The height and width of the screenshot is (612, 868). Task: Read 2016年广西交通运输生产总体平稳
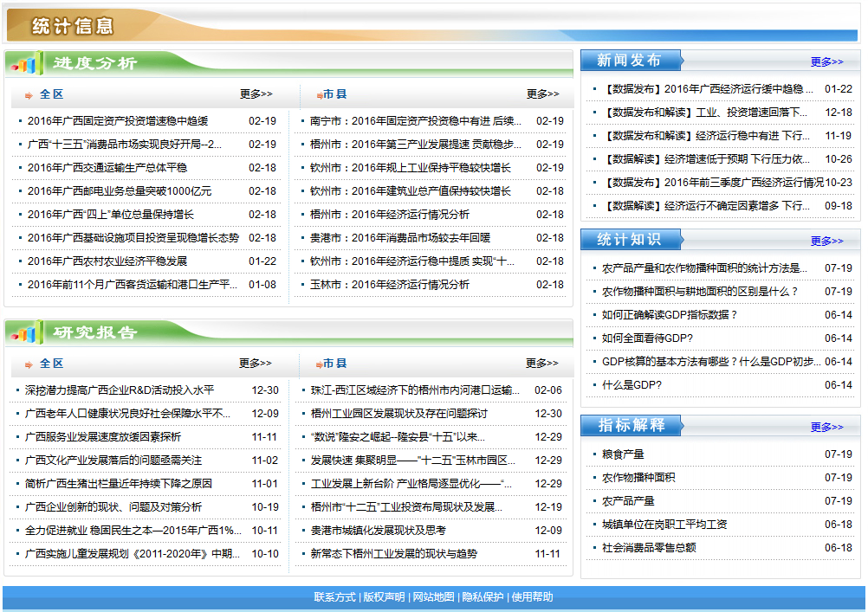tap(107, 168)
